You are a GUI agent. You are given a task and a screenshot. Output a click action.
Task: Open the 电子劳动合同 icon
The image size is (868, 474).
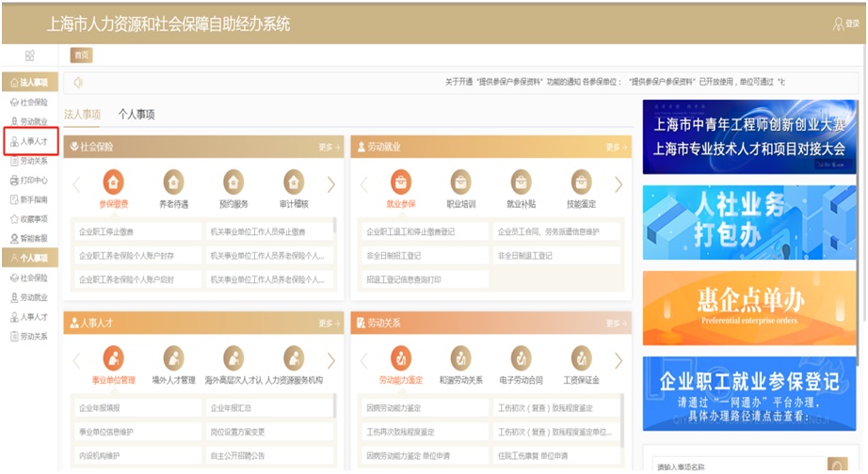pyautogui.click(x=521, y=359)
